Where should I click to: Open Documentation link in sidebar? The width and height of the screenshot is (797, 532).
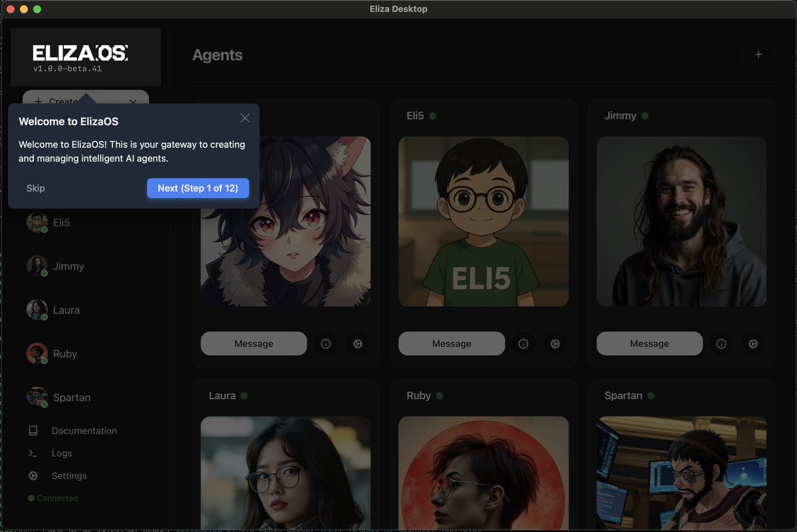pos(84,431)
